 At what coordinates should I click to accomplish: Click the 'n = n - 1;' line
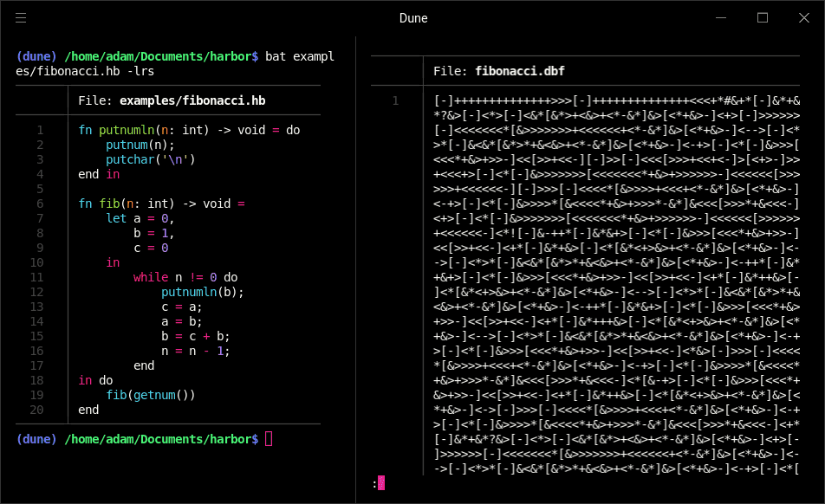point(196,351)
